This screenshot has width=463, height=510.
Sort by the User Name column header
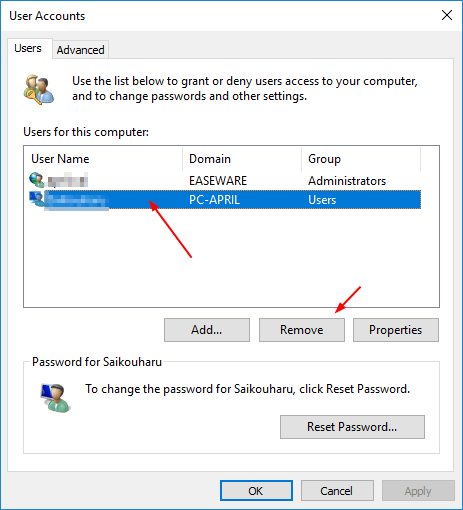(103, 159)
